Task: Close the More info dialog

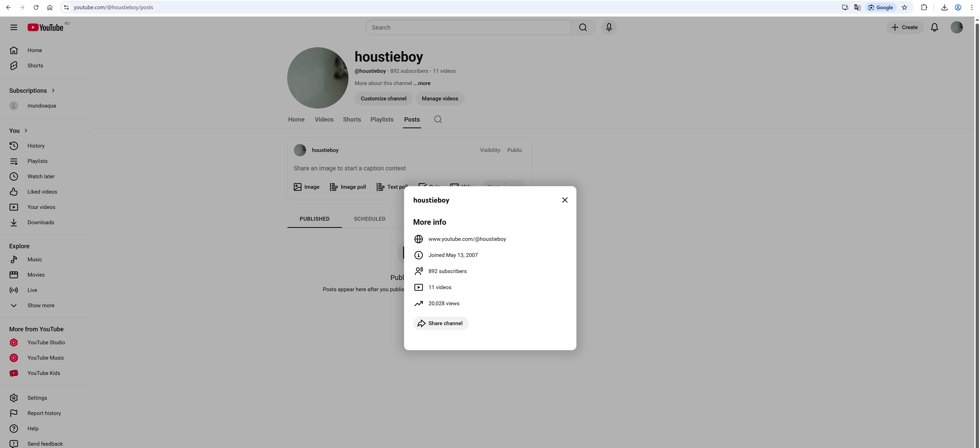Action: [565, 200]
